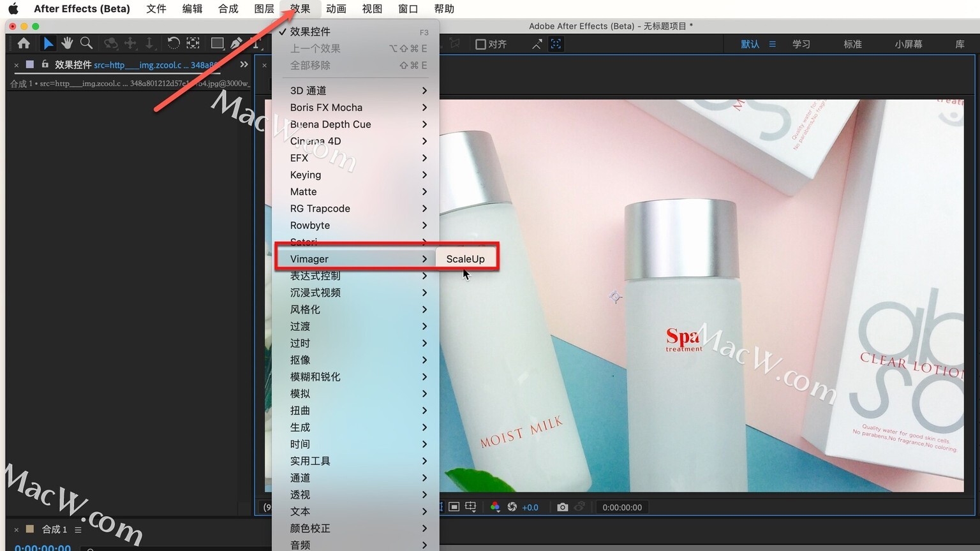Expand the Buena Depth Cue submenu
980x551 pixels.
[x=355, y=124]
